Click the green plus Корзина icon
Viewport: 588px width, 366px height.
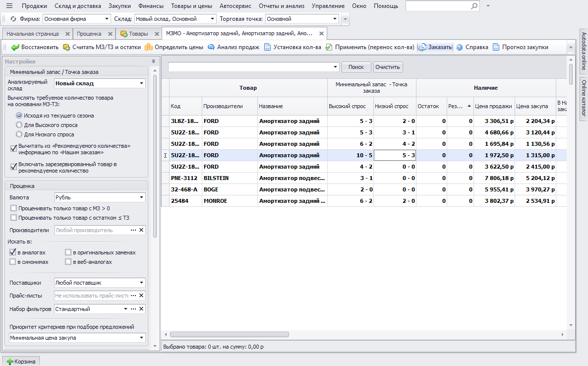pyautogui.click(x=10, y=362)
